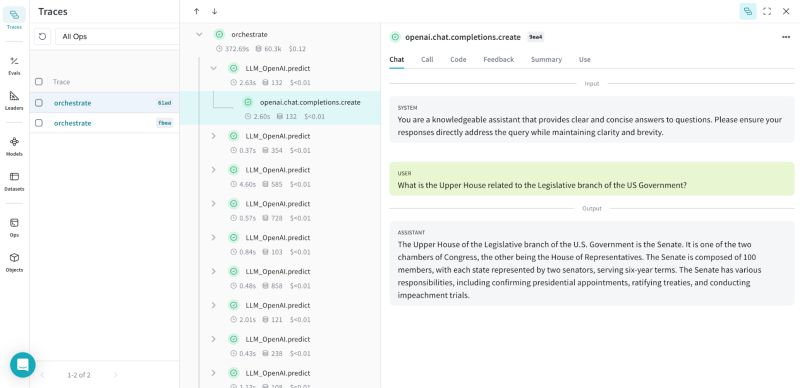
Task: Go to previous call with up arrow
Action: point(196,11)
